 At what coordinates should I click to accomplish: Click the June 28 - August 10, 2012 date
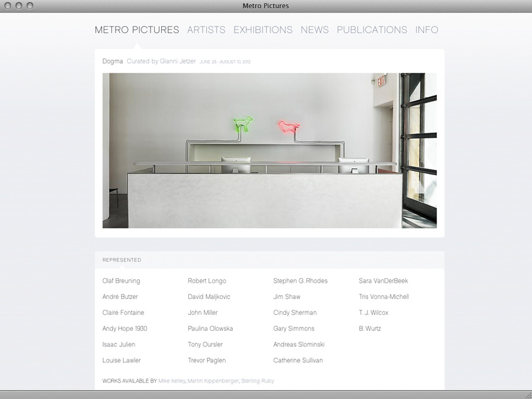(x=225, y=62)
